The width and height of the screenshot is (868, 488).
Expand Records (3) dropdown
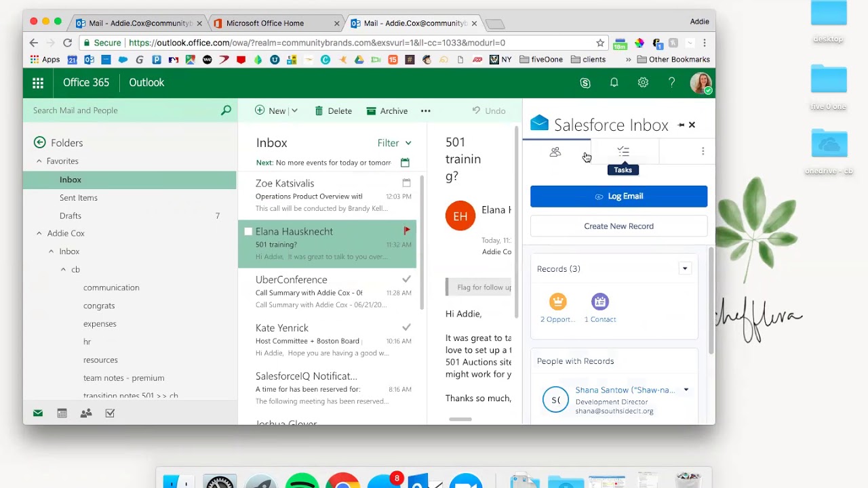point(685,269)
